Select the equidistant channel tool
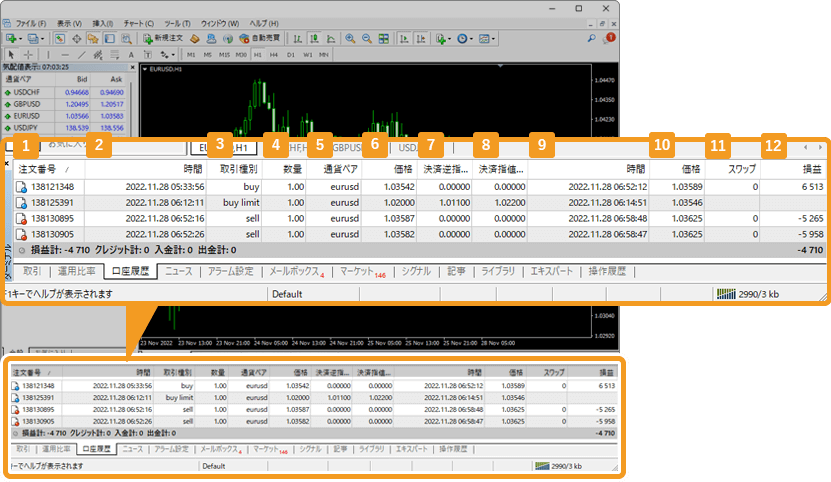This screenshot has height=482, width=831. click(98, 55)
